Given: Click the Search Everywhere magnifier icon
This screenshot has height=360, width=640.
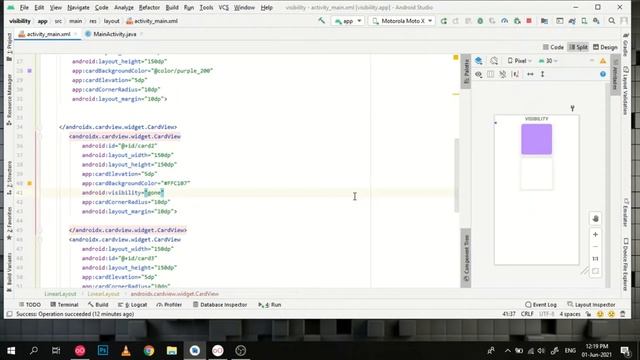Looking at the screenshot, I should [x=611, y=21].
